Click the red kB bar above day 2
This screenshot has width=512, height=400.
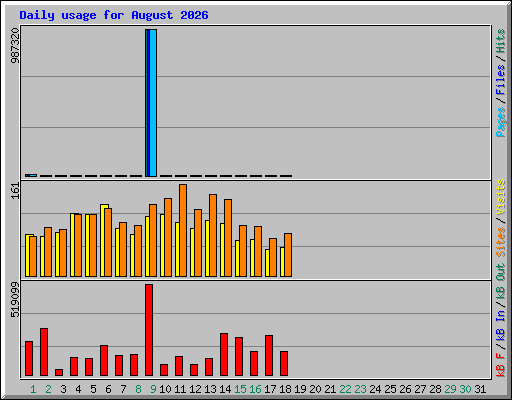click(44, 352)
